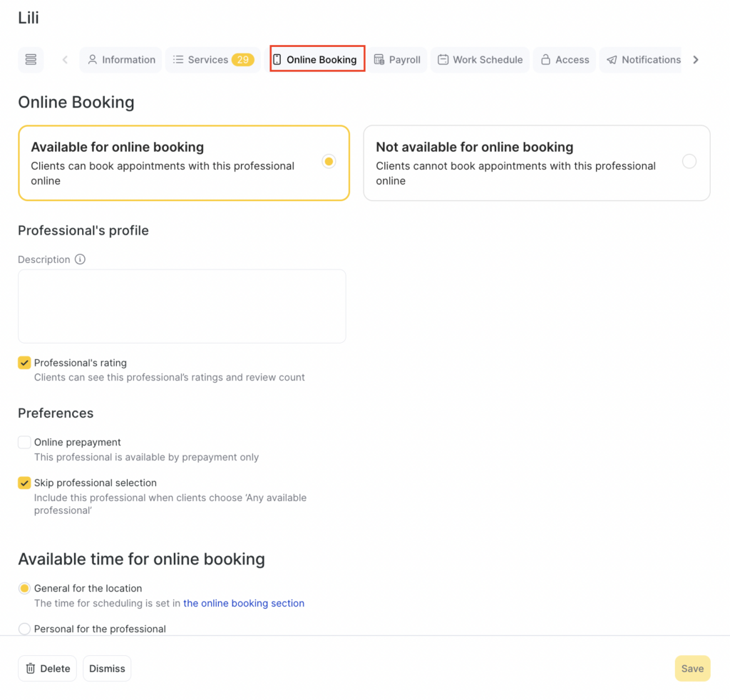The height and width of the screenshot is (700, 730).
Task: Click the Payroll calculator icon
Action: pos(379,60)
